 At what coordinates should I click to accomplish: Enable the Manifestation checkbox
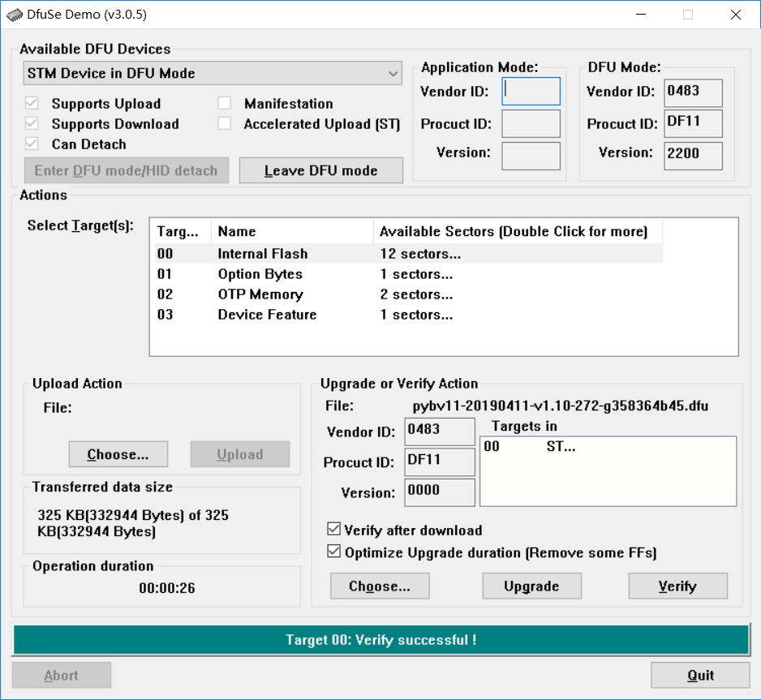tap(224, 103)
